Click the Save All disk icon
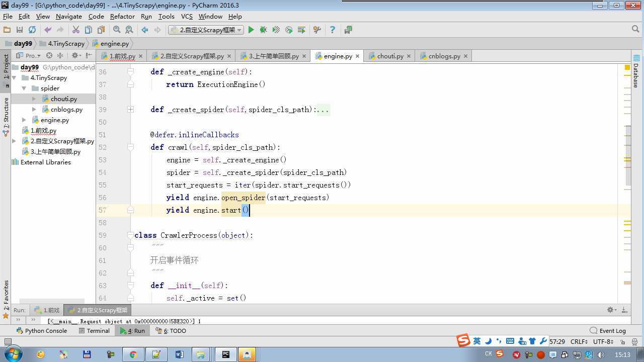The image size is (644, 362). pyautogui.click(x=20, y=30)
